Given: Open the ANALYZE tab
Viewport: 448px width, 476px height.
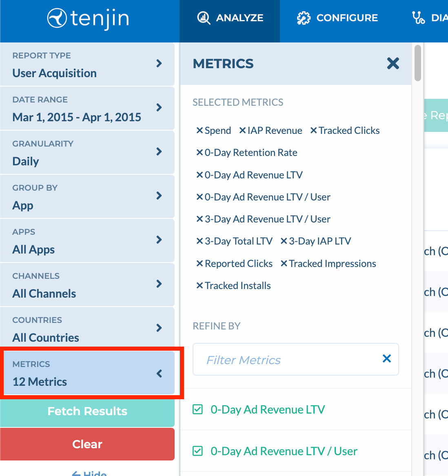Looking at the screenshot, I should (230, 21).
